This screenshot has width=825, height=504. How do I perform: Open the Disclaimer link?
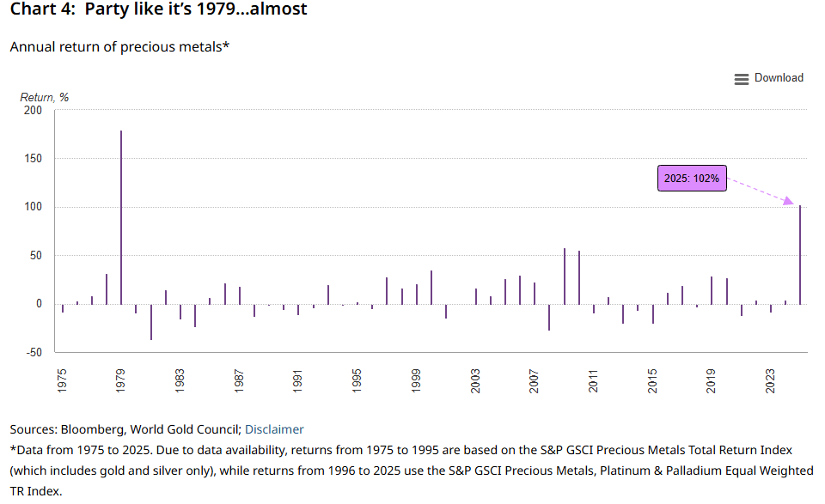click(x=274, y=429)
